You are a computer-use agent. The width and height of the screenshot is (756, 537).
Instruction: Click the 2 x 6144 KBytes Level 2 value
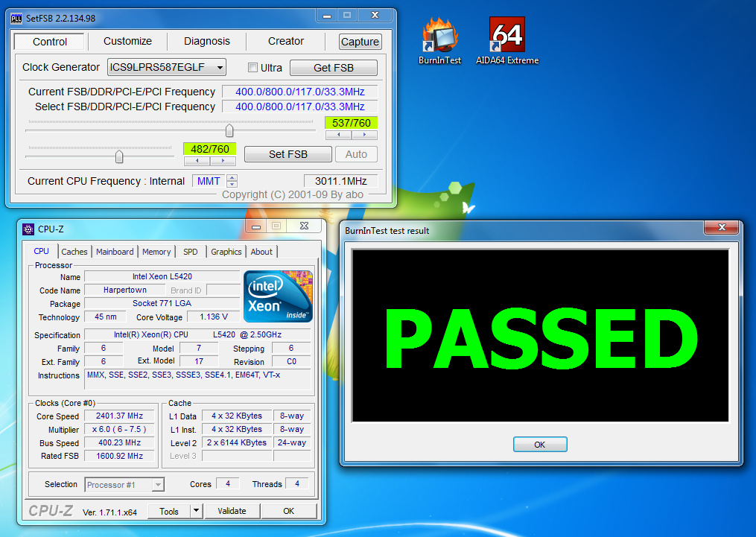[237, 442]
